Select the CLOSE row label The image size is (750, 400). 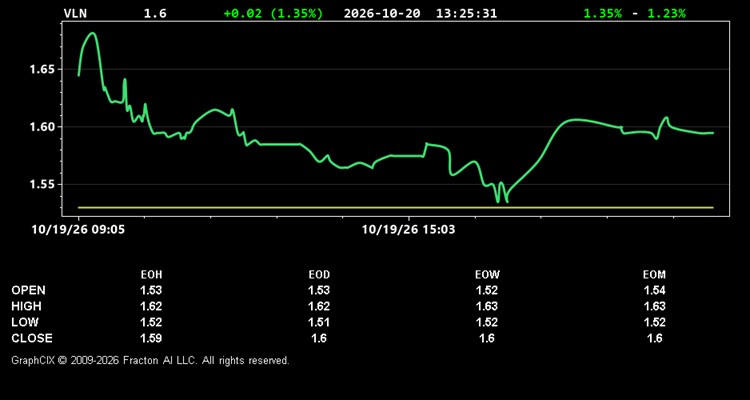click(x=32, y=338)
